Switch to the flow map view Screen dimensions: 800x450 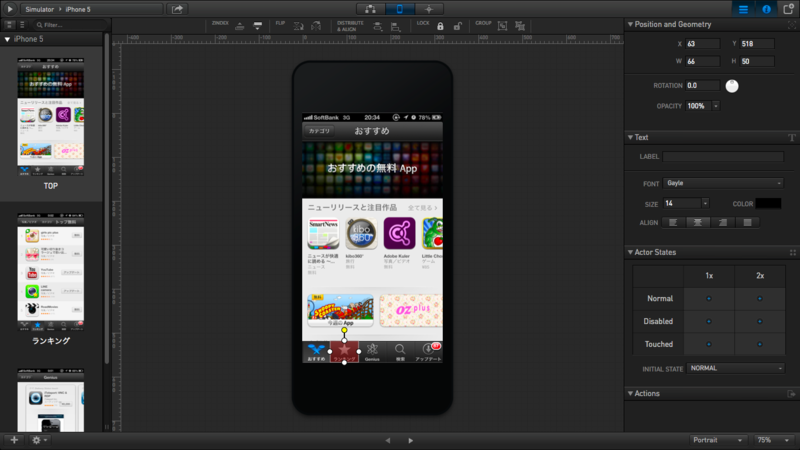click(x=370, y=9)
